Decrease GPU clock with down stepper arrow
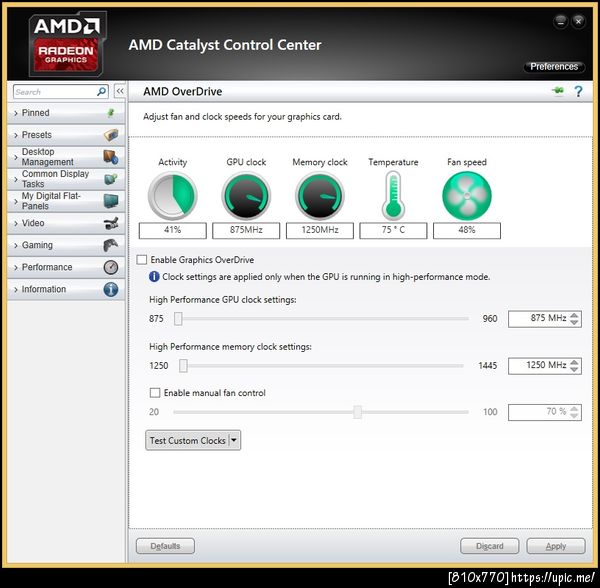600x588 pixels. [x=574, y=322]
